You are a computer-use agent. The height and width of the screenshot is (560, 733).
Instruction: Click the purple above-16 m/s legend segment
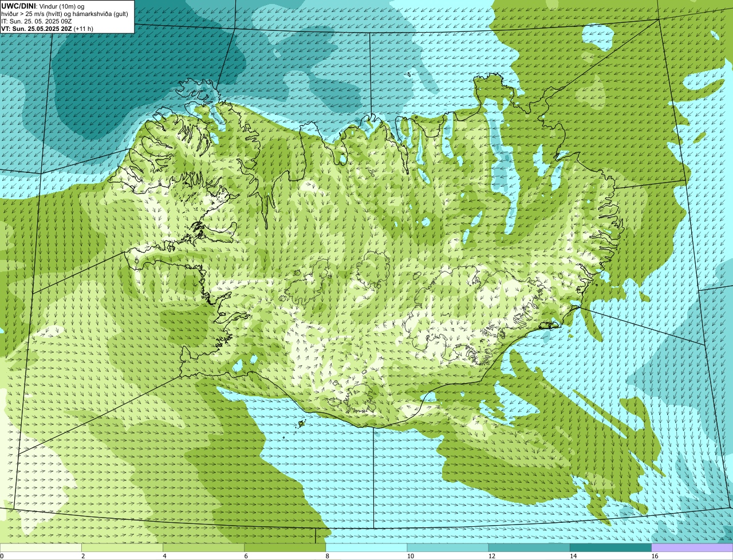click(x=692, y=548)
